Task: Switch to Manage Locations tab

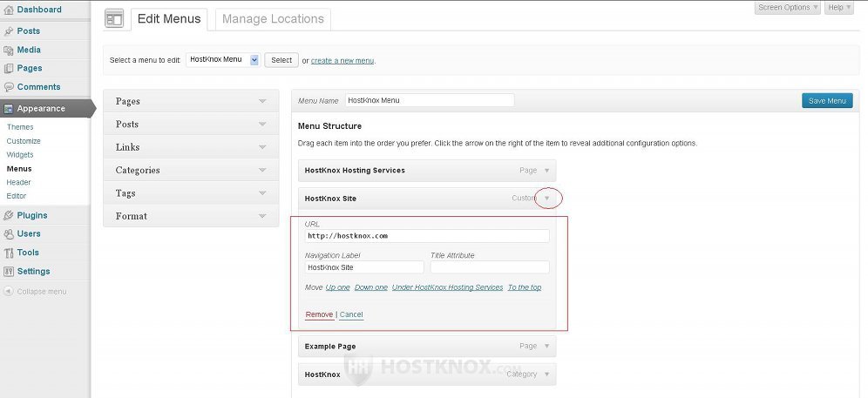Action: click(273, 19)
